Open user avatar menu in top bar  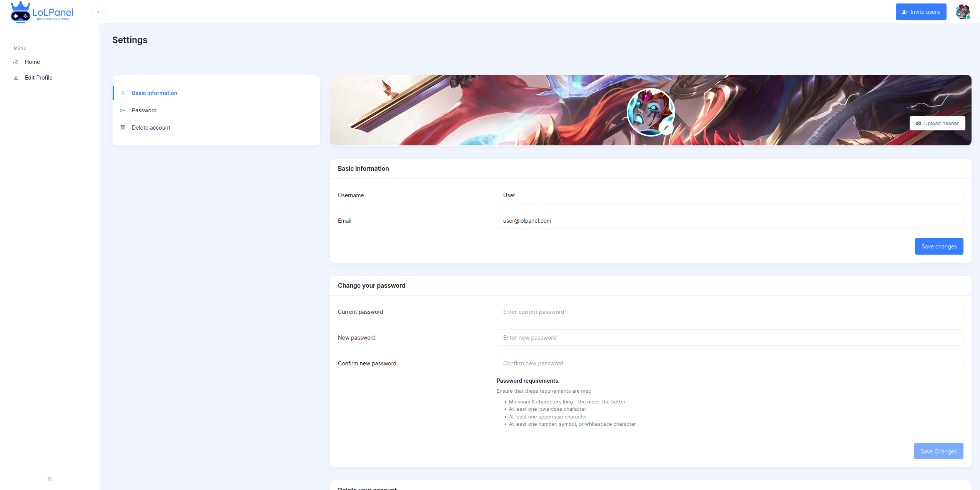[x=963, y=12]
